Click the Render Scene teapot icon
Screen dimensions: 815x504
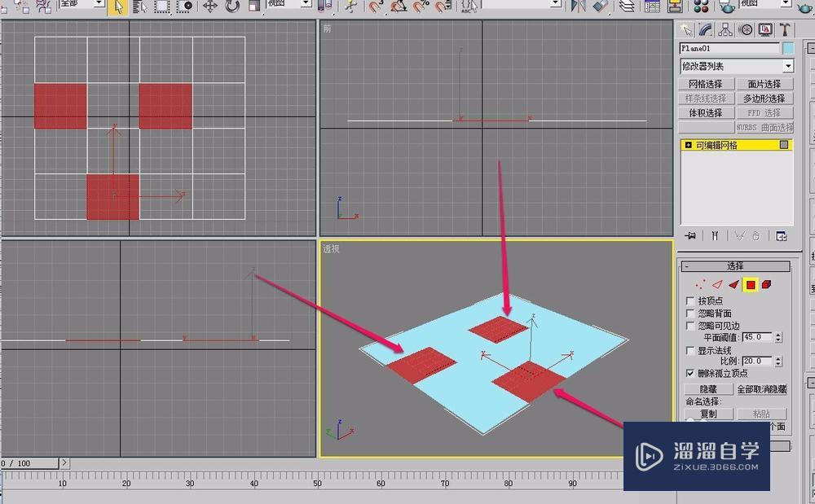(727, 7)
